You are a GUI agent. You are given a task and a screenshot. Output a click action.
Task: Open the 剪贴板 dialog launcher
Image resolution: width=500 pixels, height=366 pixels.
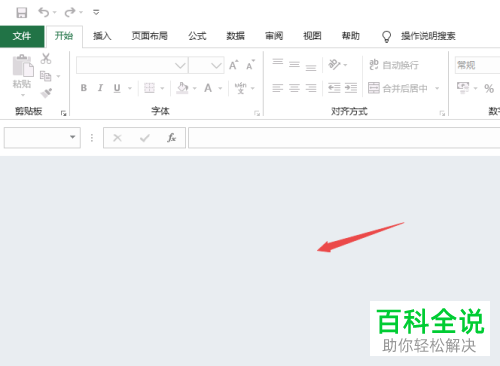[x=63, y=113]
